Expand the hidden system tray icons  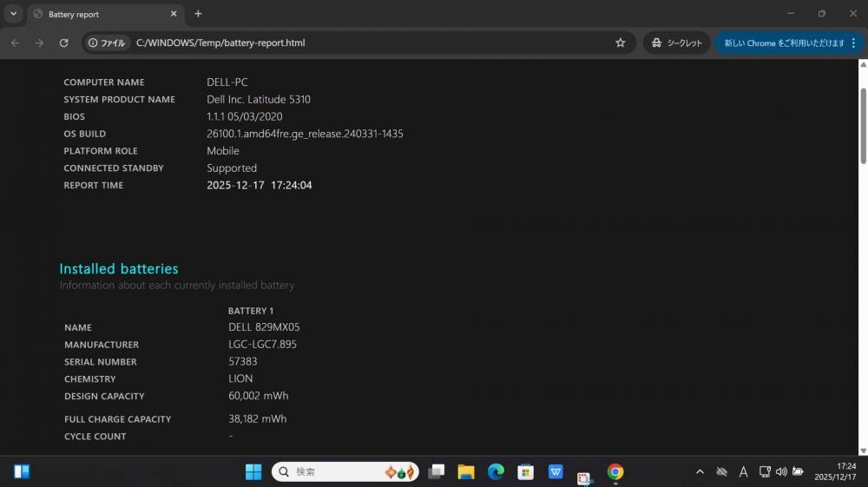pyautogui.click(x=700, y=471)
